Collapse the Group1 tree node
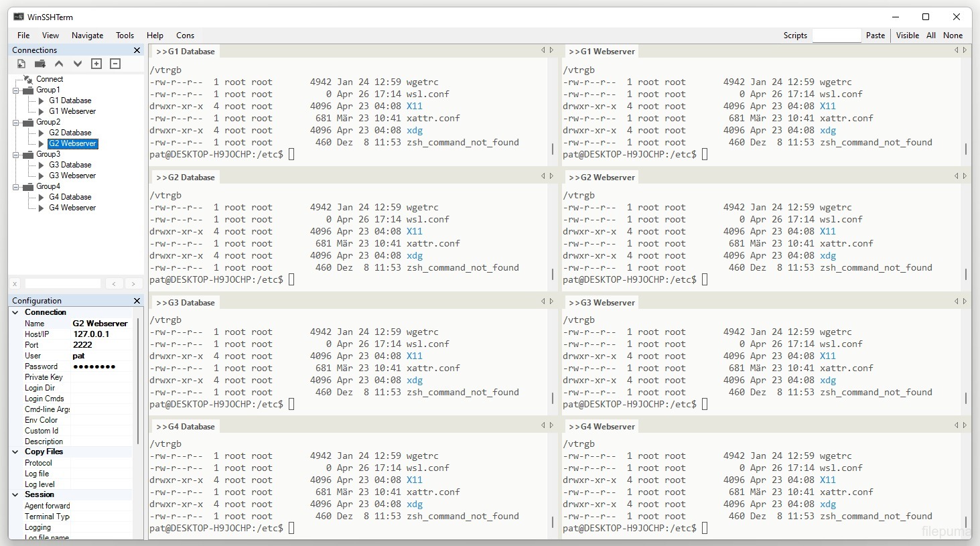The width and height of the screenshot is (980, 546). click(x=16, y=90)
